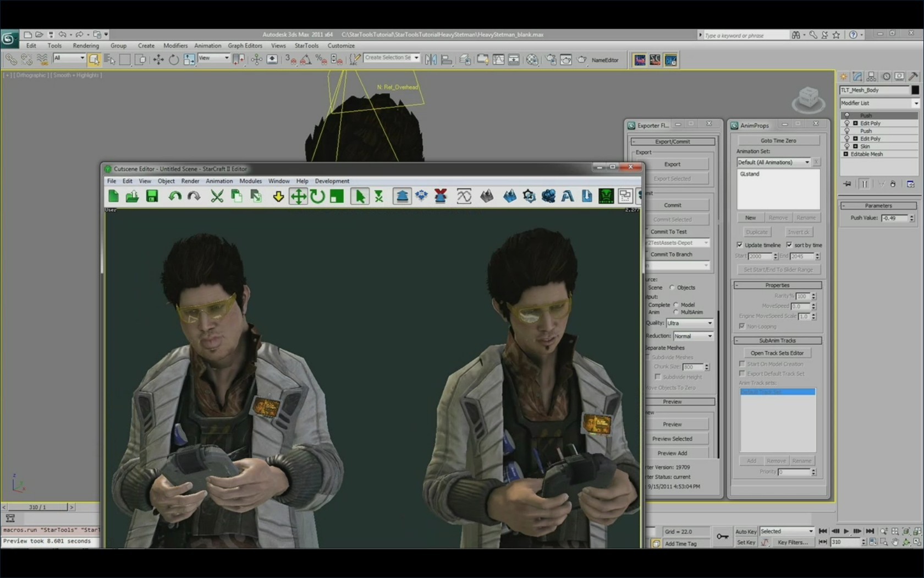
Task: Open the Animation Set dropdown
Action: point(773,162)
